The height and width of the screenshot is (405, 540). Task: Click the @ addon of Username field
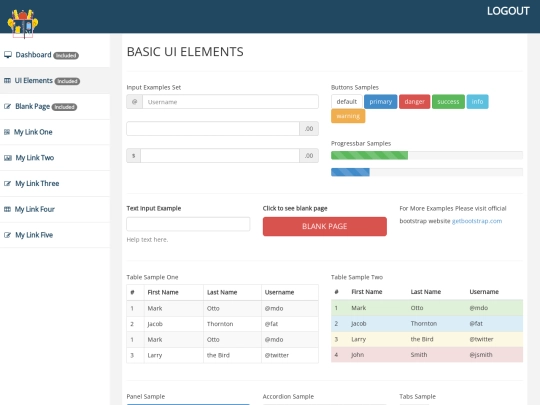point(134,102)
